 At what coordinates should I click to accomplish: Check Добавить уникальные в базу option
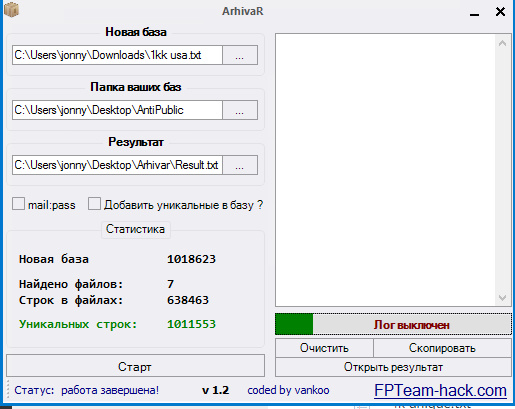(94, 204)
